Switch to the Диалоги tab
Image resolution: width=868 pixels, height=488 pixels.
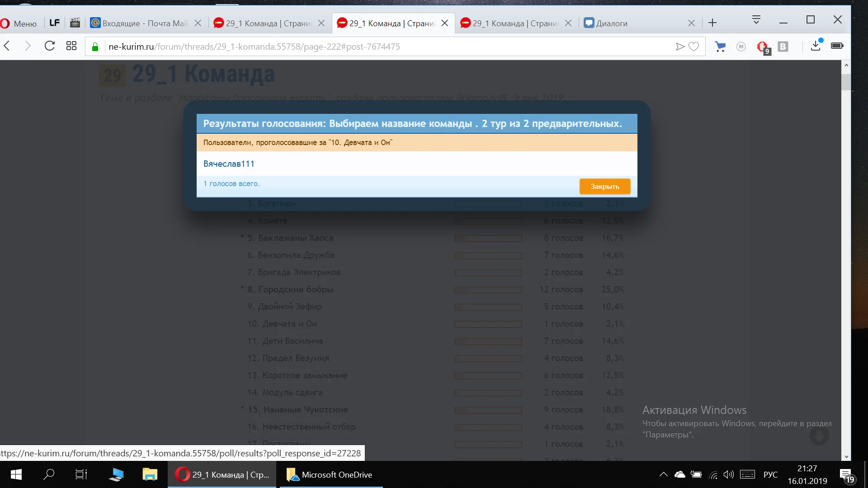633,23
